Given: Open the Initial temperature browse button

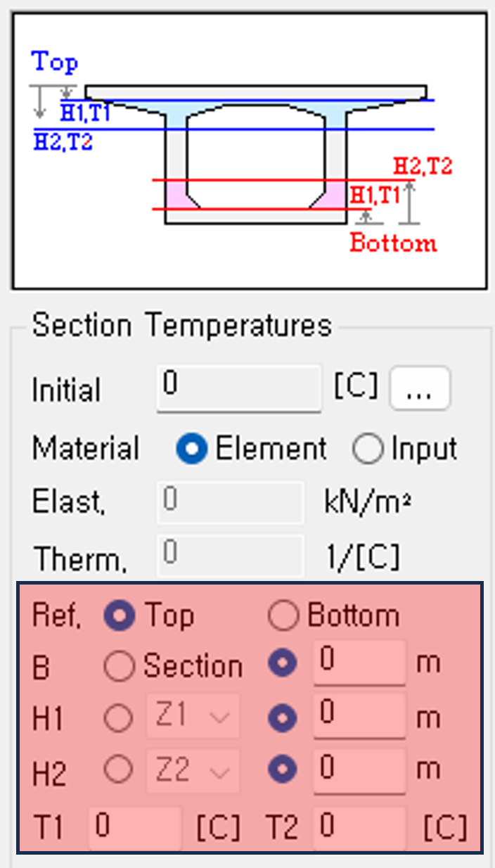Looking at the screenshot, I should tap(420, 387).
